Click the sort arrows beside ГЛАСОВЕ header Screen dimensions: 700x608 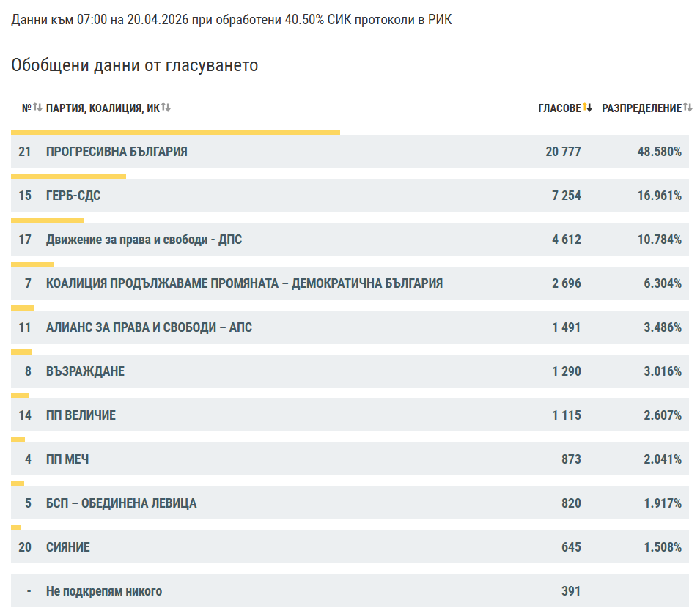(x=587, y=108)
